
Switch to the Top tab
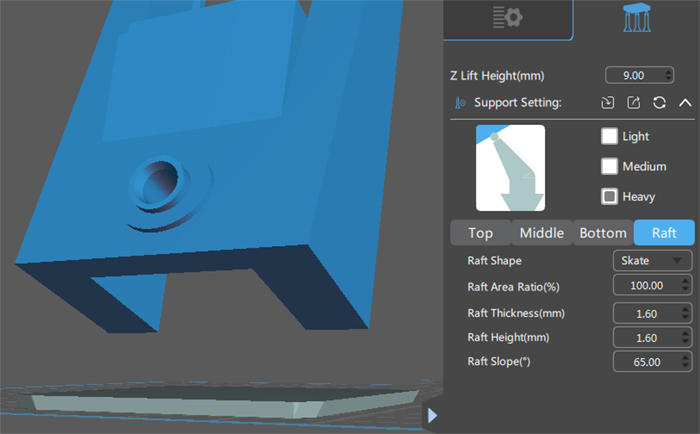(480, 233)
